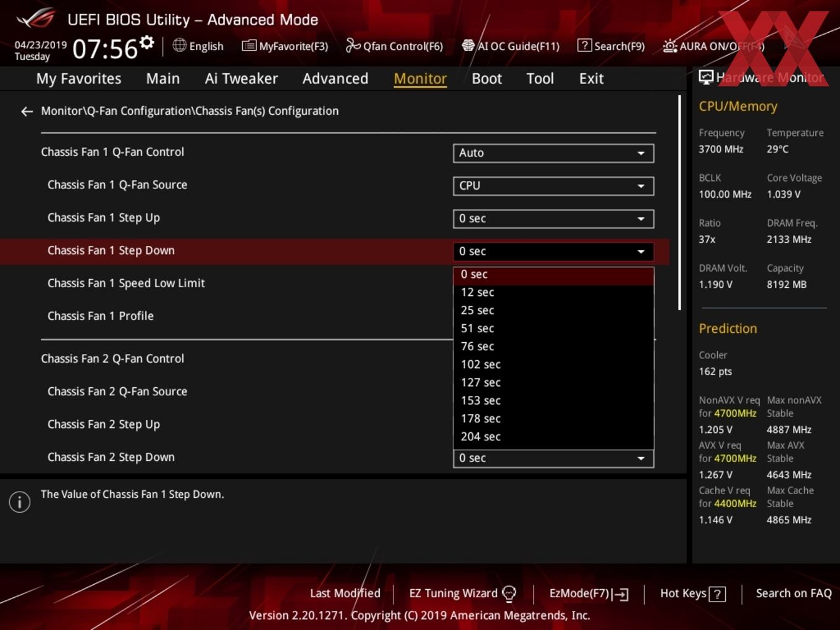Select 76 sec option
The width and height of the screenshot is (840, 630).
click(x=553, y=346)
